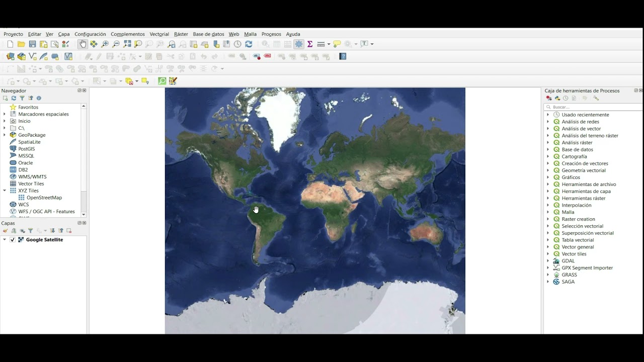
Task: Expand the Usado recientemente group
Action: (548, 115)
